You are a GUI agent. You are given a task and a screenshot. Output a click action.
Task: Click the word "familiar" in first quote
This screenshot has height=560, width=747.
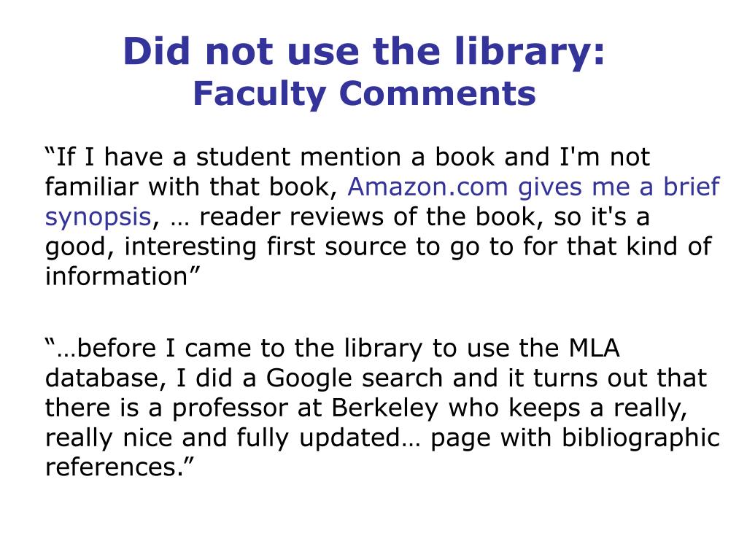[91, 187]
